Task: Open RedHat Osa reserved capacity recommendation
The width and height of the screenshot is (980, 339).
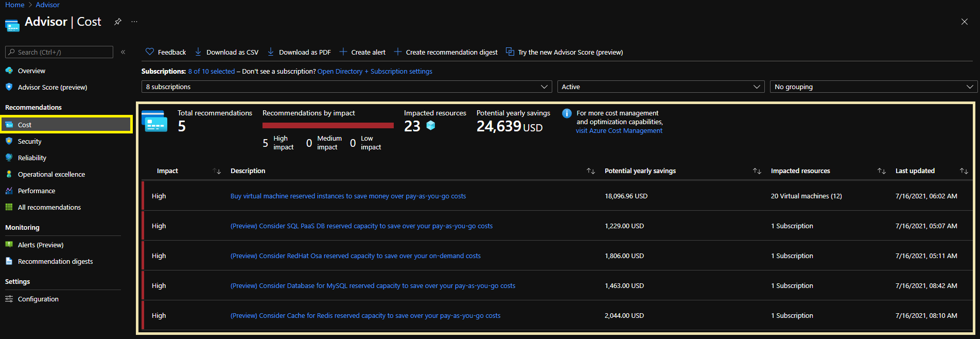Action: (x=356, y=256)
